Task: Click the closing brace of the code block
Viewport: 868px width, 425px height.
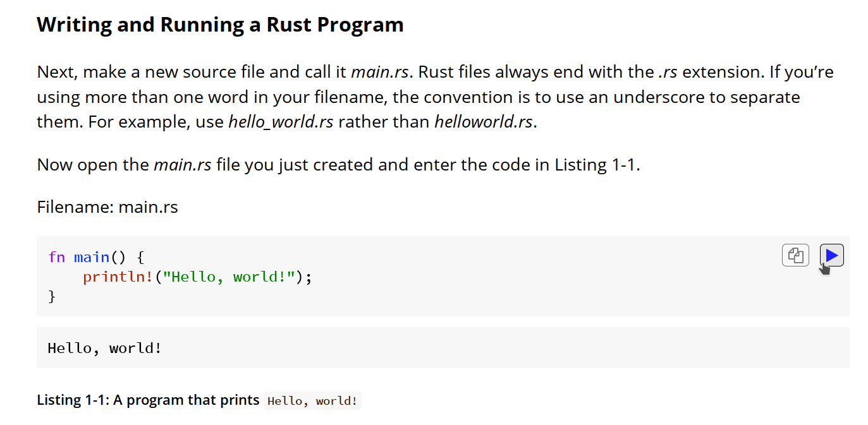Action: pos(52,296)
